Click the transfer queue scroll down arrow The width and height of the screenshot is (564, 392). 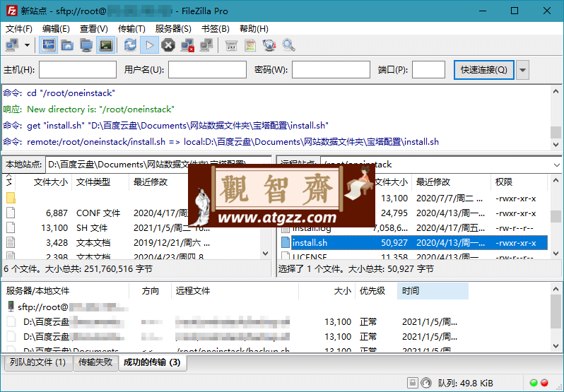click(556, 346)
